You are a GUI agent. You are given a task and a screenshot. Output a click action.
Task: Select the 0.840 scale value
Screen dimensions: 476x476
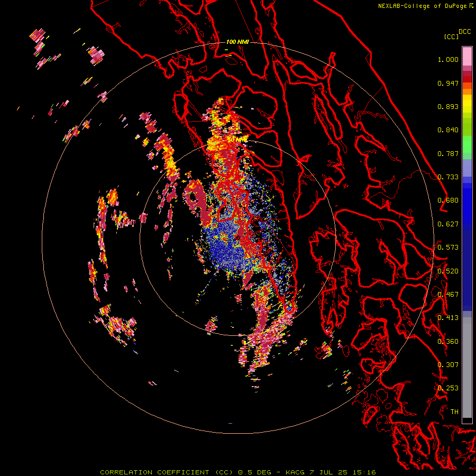[x=448, y=130]
